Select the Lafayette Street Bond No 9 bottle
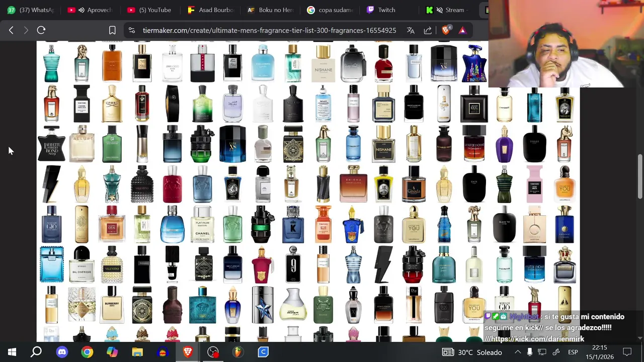The height and width of the screenshot is (362, 644). (x=51, y=144)
